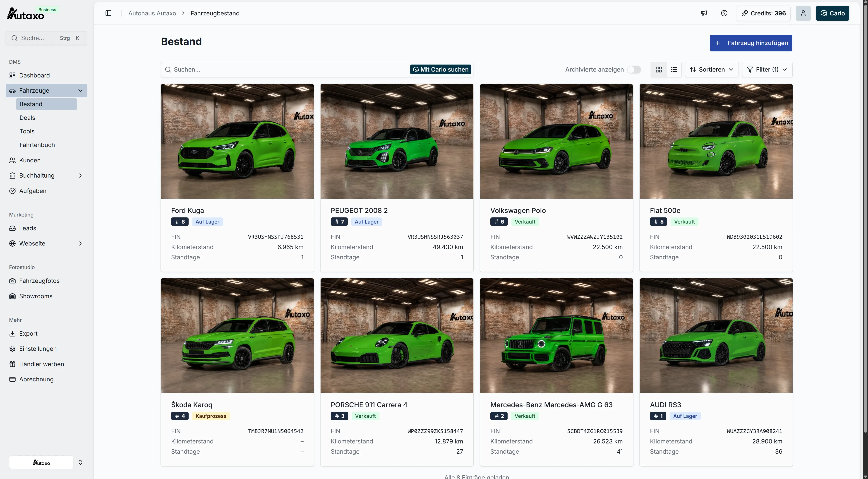The width and height of the screenshot is (868, 479).
Task: Open Abrechnung in the sidebar
Action: 46,379
